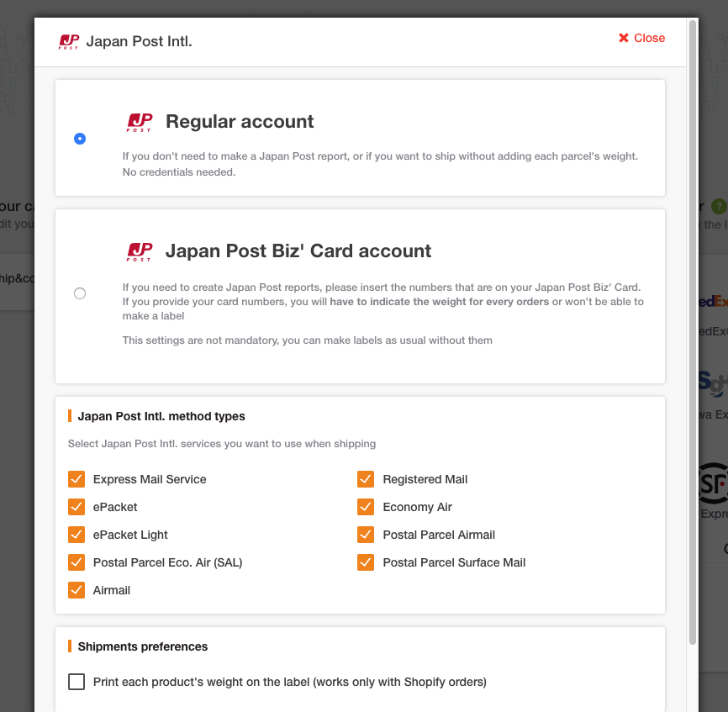This screenshot has height=712, width=728.
Task: Choose the Japan Post Biz' Card account option
Action: tap(80, 293)
